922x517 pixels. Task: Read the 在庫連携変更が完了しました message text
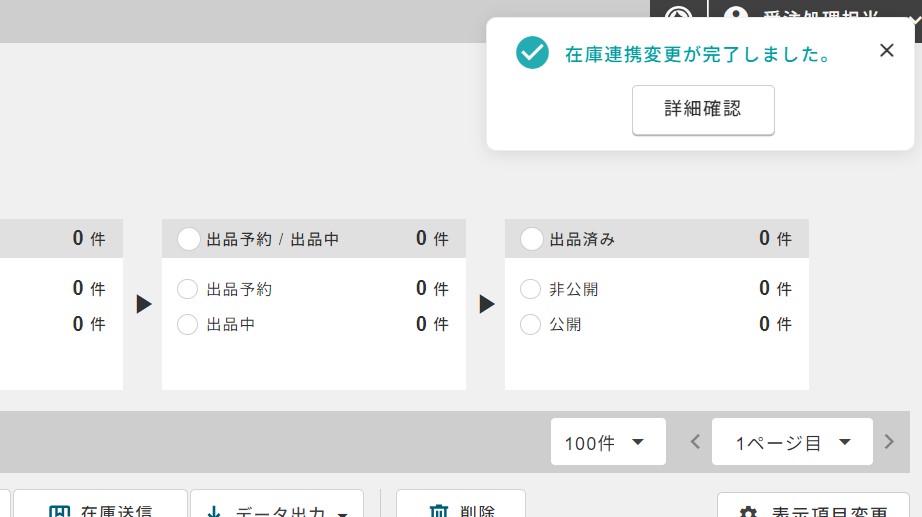pos(698,55)
